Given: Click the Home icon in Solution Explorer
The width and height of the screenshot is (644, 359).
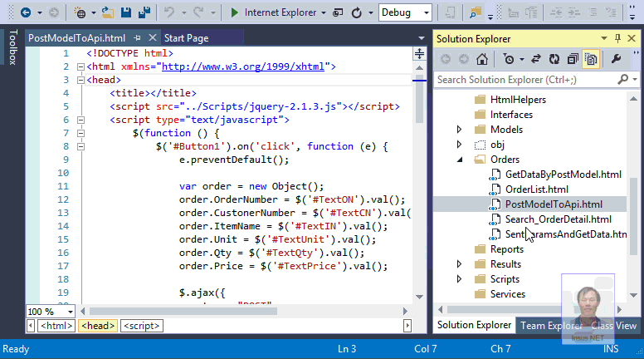Looking at the screenshot, I should 482,59.
